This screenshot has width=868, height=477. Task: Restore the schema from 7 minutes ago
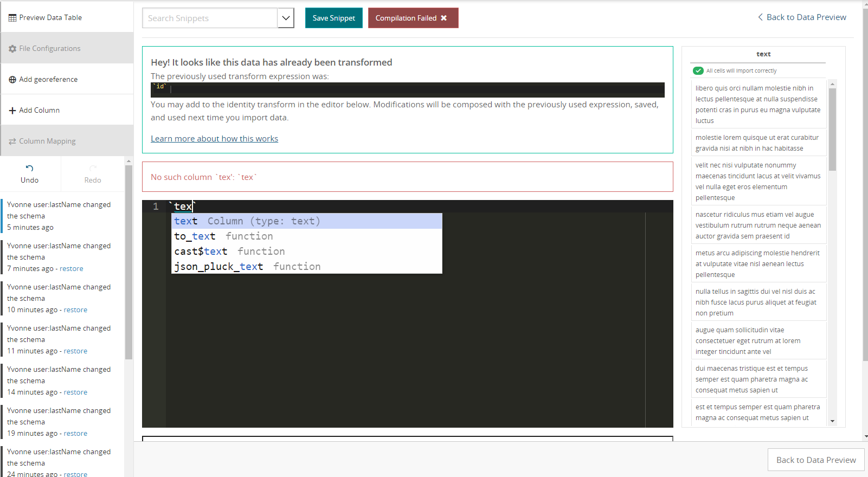coord(72,269)
